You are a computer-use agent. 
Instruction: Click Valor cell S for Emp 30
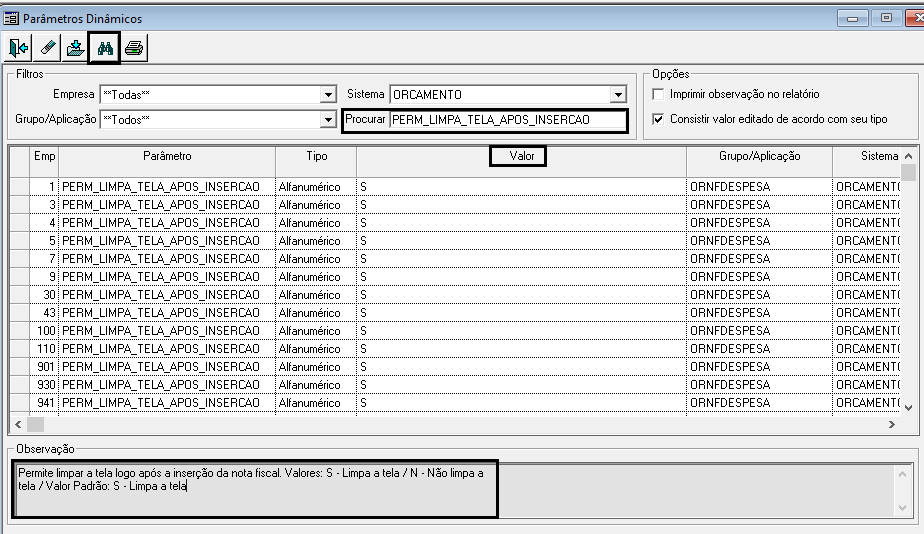[521, 295]
